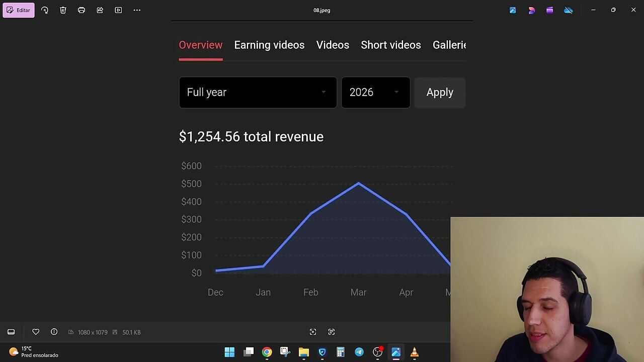Click the $300 axis label
The width and height of the screenshot is (644, 362).
[191, 219]
